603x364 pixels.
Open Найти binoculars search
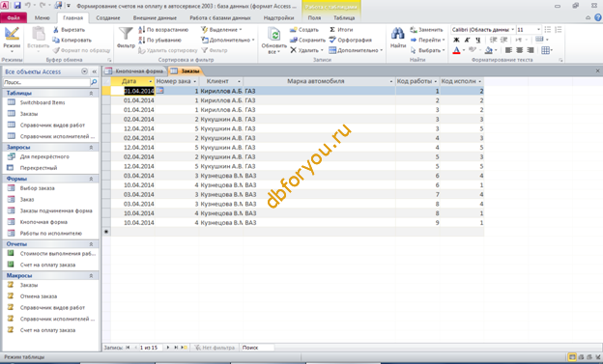tap(398, 38)
